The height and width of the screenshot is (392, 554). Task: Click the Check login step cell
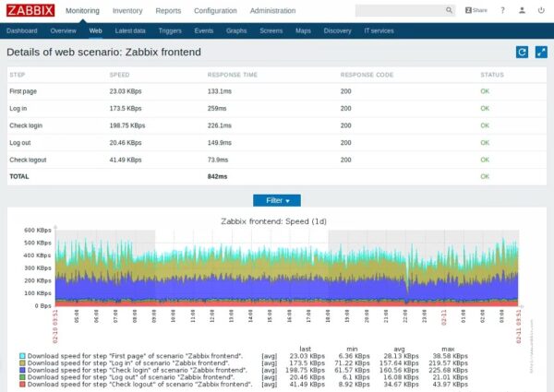click(26, 125)
